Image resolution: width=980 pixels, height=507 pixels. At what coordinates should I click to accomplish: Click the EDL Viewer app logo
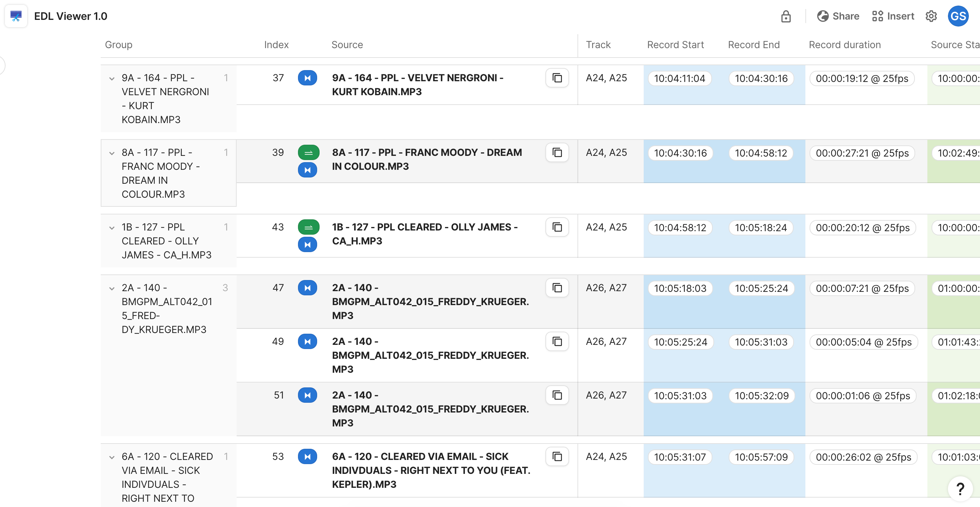pos(16,16)
